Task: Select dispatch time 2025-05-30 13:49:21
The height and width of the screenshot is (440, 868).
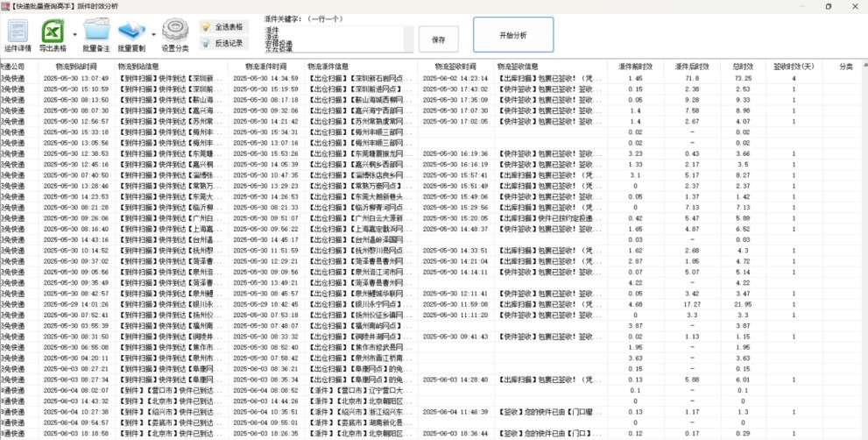Action: click(265, 282)
